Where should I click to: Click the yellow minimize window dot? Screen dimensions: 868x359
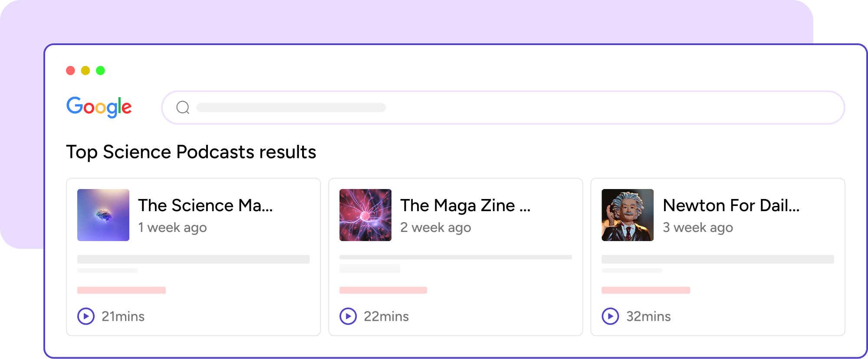tap(85, 70)
